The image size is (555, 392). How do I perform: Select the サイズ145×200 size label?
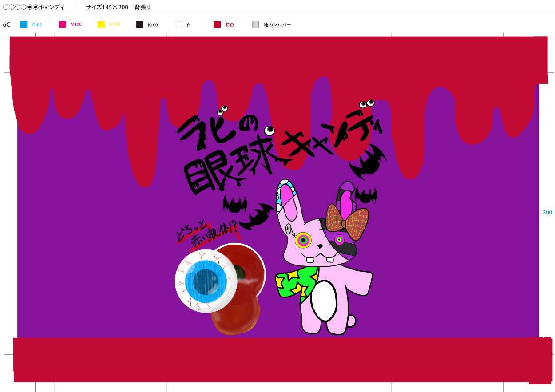click(x=107, y=7)
